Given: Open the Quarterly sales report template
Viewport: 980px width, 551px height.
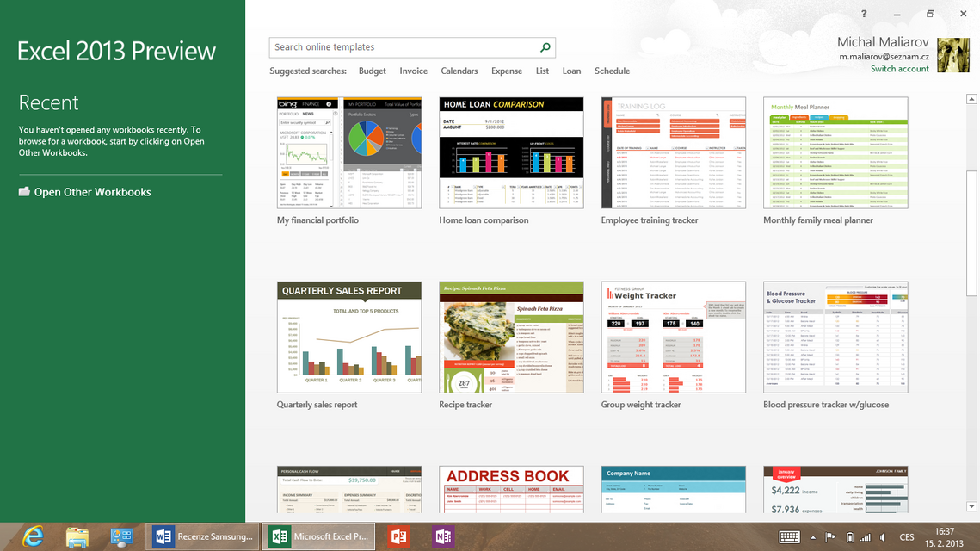Looking at the screenshot, I should pyautogui.click(x=349, y=337).
